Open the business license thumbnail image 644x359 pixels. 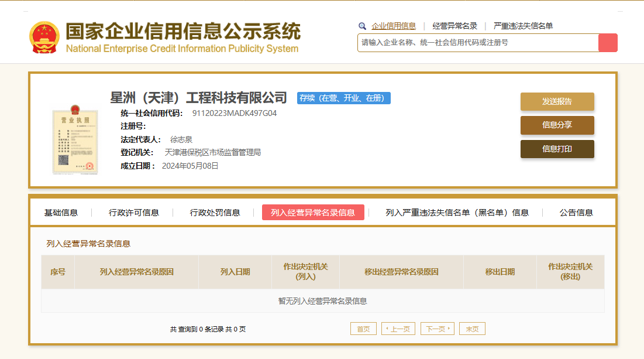tap(75, 139)
